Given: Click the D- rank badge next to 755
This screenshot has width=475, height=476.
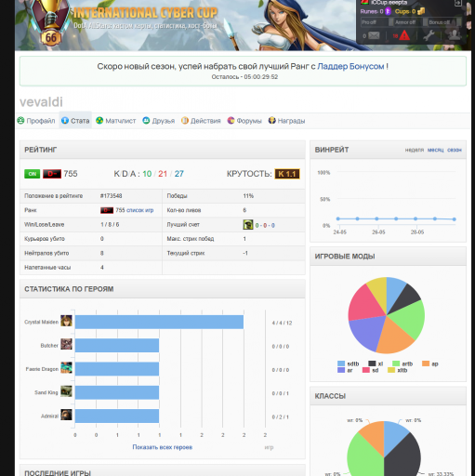Looking at the screenshot, I should tap(52, 174).
